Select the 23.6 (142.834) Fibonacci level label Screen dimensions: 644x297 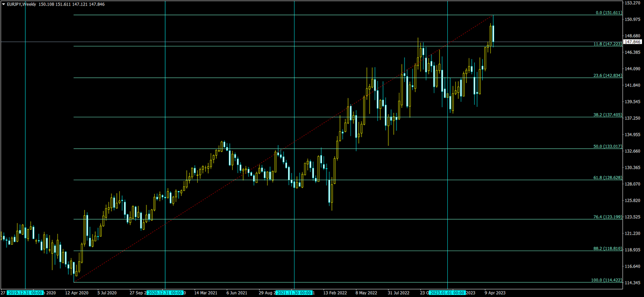[x=608, y=75]
